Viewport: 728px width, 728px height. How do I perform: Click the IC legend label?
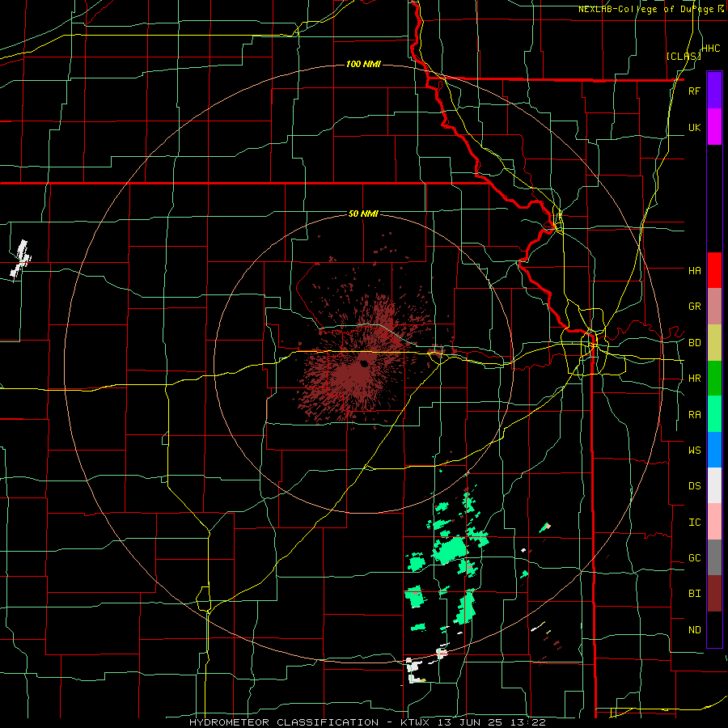tap(694, 523)
